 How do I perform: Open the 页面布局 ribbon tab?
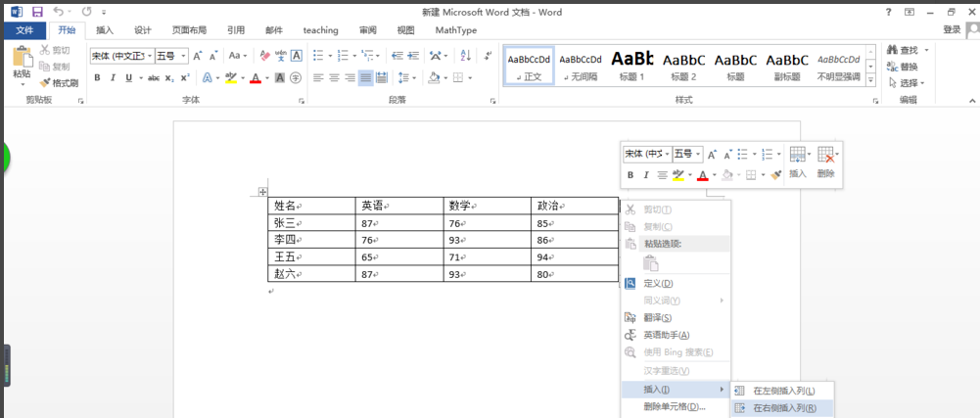pyautogui.click(x=189, y=30)
